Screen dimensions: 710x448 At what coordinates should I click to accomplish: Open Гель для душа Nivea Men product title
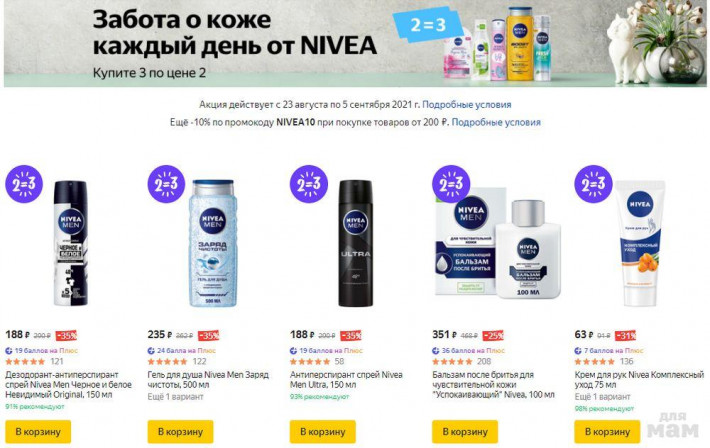point(208,380)
